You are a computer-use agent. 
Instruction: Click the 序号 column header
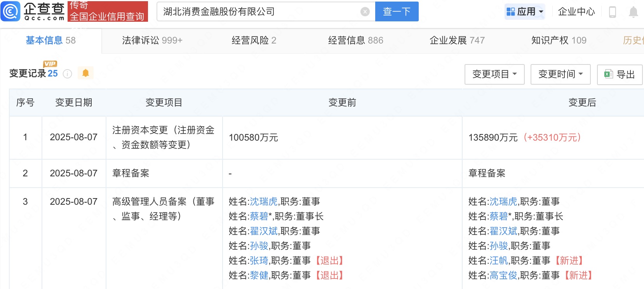[25, 103]
